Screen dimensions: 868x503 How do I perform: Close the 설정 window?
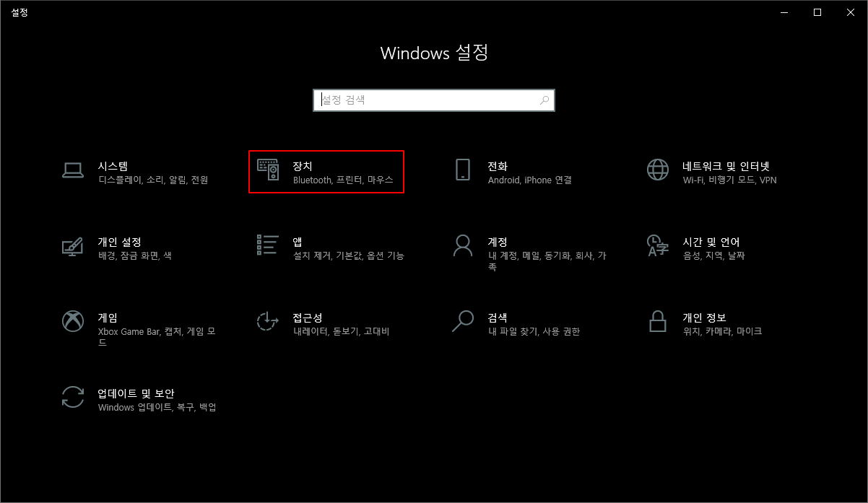coord(851,12)
